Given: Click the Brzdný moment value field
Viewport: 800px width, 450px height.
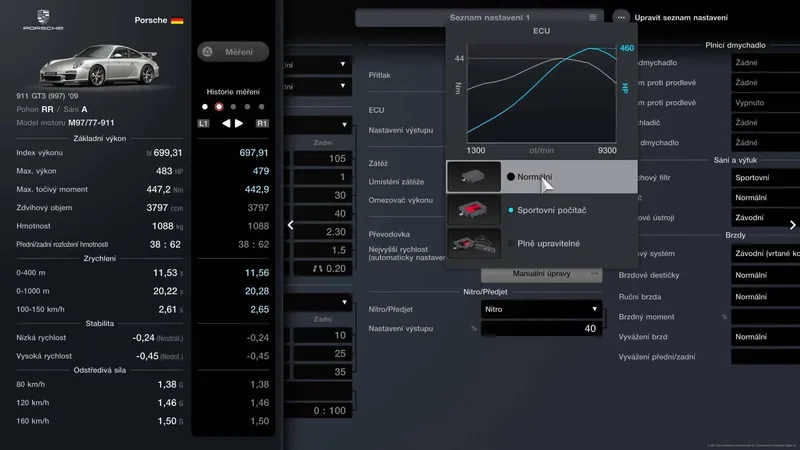Looking at the screenshot, I should coord(765,317).
